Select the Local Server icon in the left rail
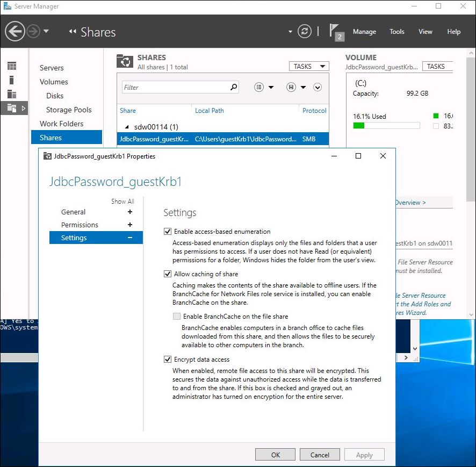The width and height of the screenshot is (476, 467). click(x=11, y=80)
